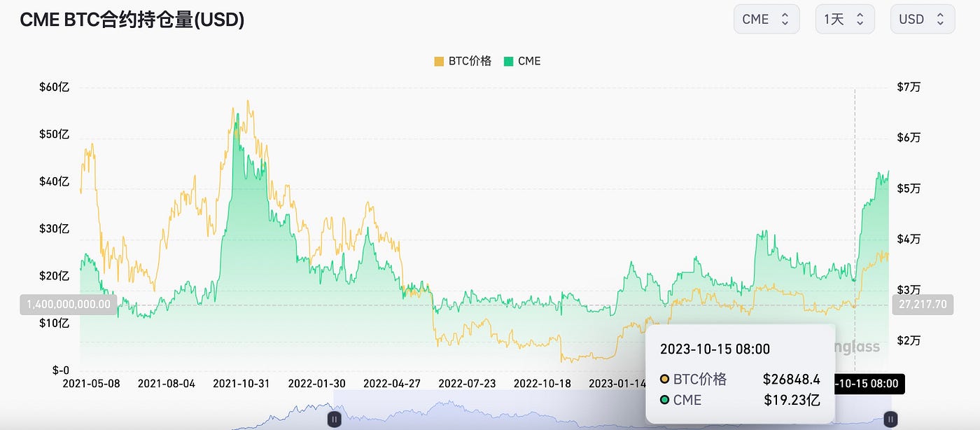Open the 1天 time interval dropdown
Viewport: 980px width, 430px height.
pos(844,19)
